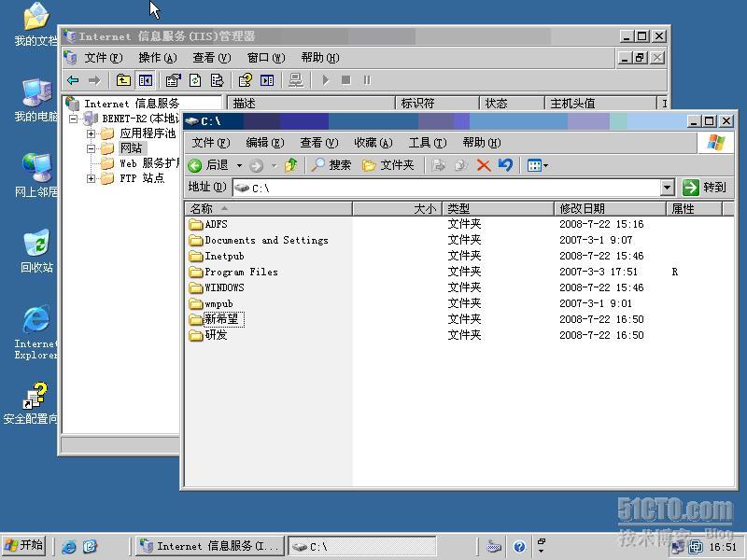Collapse the BENET-R2 local computer node

click(x=73, y=119)
